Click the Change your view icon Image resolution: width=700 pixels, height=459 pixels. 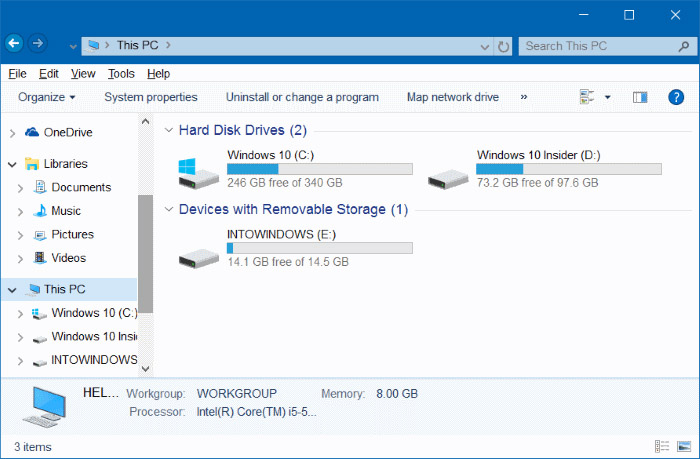point(587,97)
